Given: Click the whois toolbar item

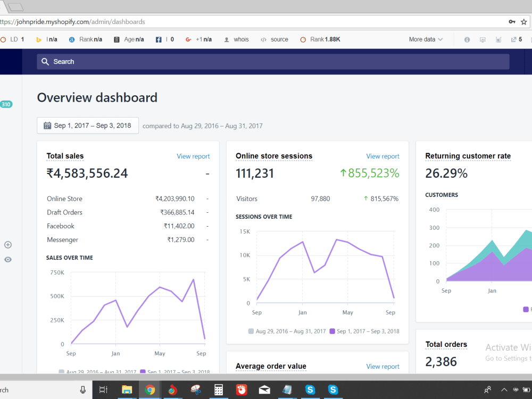Looking at the screenshot, I should pos(237,39).
